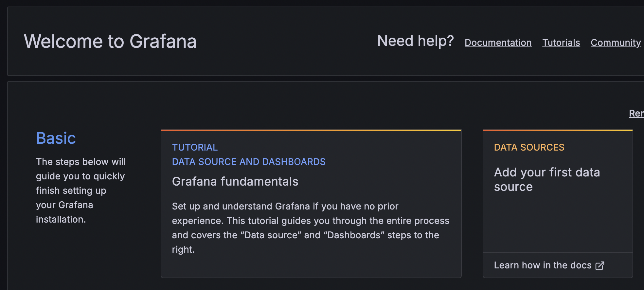Click the Welcome to Grafana title
This screenshot has width=644, height=290.
(x=110, y=42)
